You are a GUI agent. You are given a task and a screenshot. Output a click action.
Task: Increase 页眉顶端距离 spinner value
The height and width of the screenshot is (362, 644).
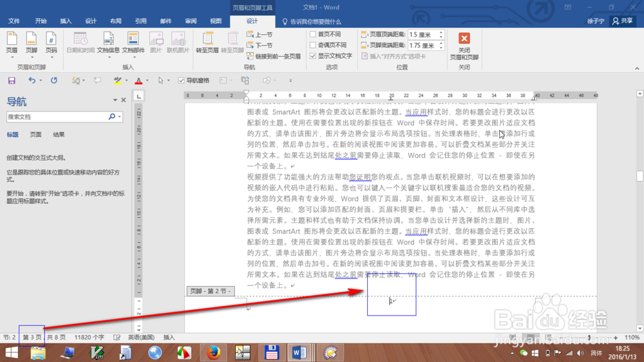[x=441, y=32]
